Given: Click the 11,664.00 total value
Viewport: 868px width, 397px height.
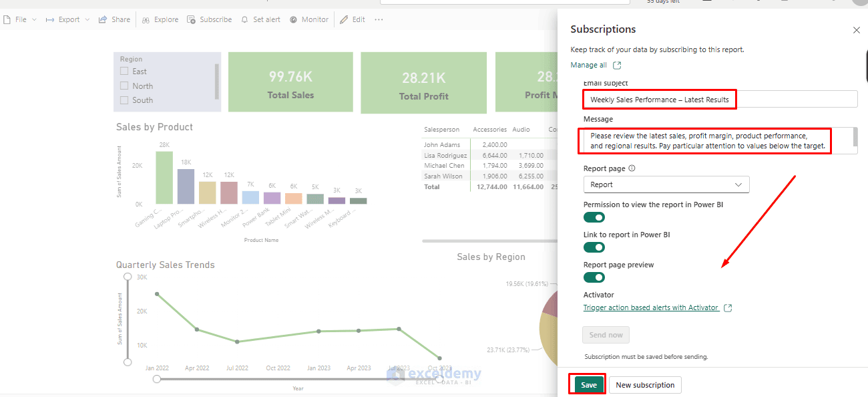Looking at the screenshot, I should tap(528, 186).
